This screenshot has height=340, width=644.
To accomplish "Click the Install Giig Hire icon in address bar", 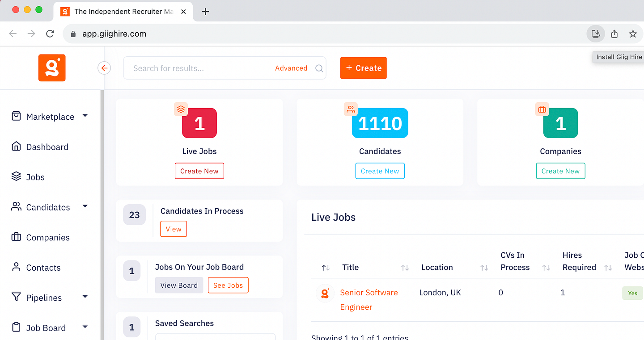I will click(x=596, y=34).
